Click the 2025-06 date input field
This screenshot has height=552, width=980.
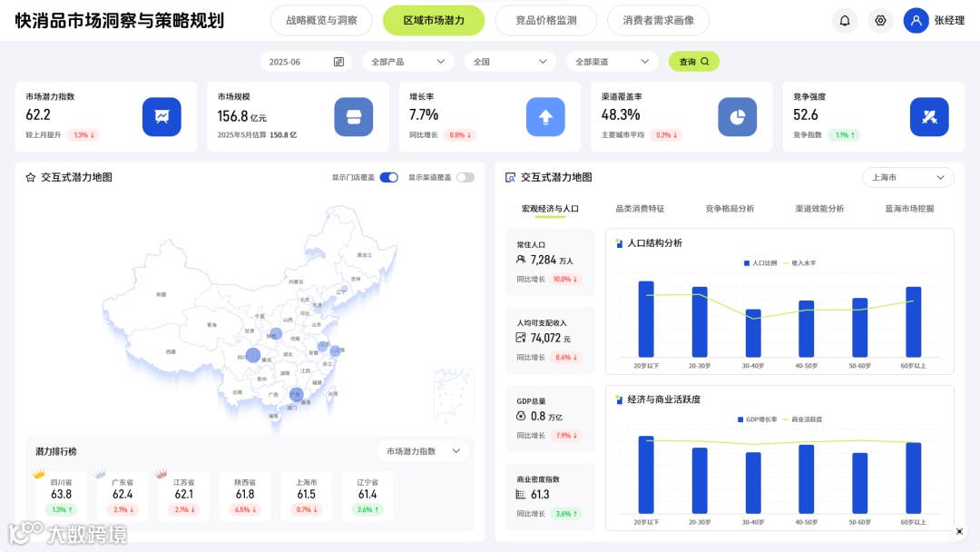pos(307,61)
